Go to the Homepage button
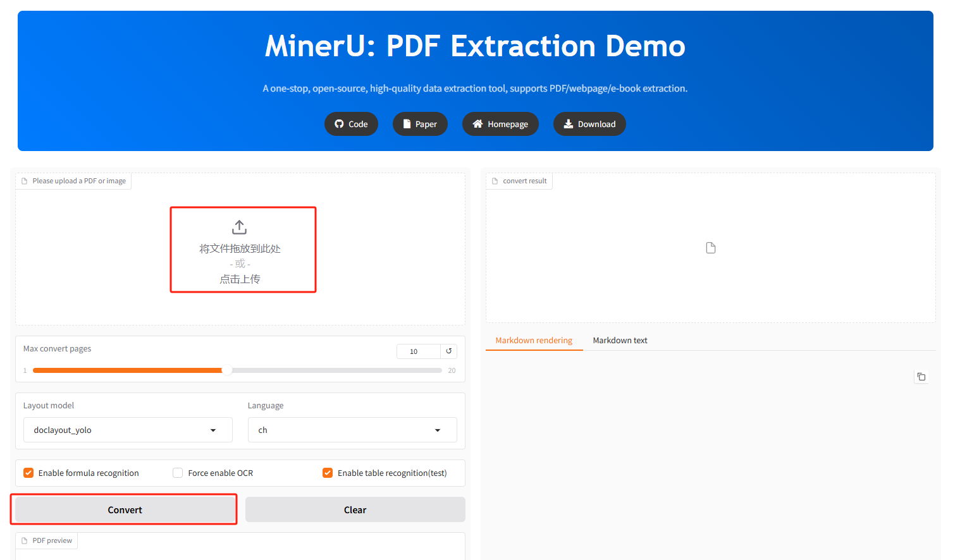 [500, 124]
